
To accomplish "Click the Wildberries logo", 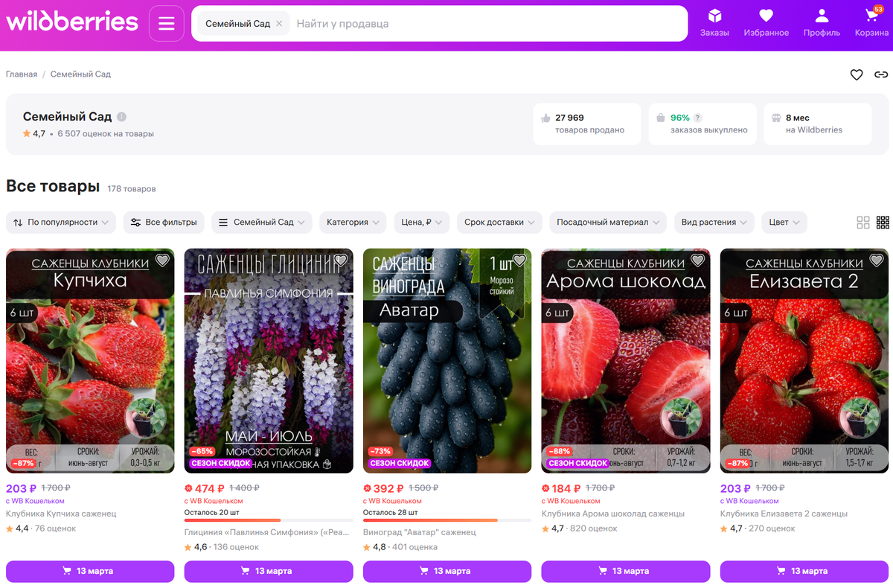I will 72,22.
